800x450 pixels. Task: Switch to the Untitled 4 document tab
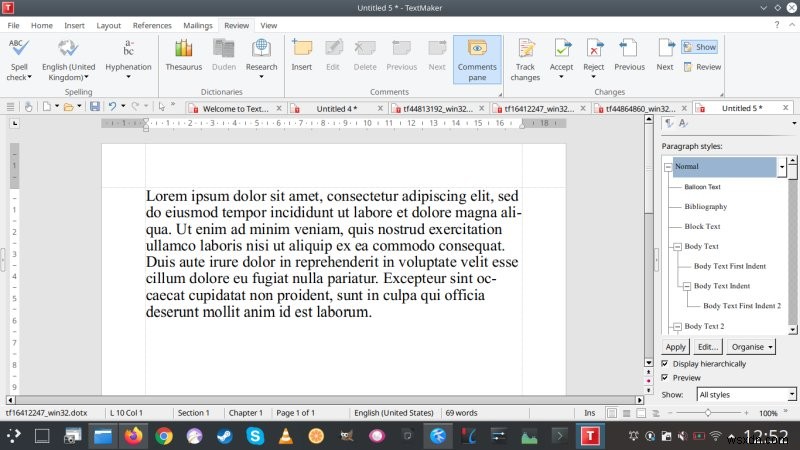point(336,109)
